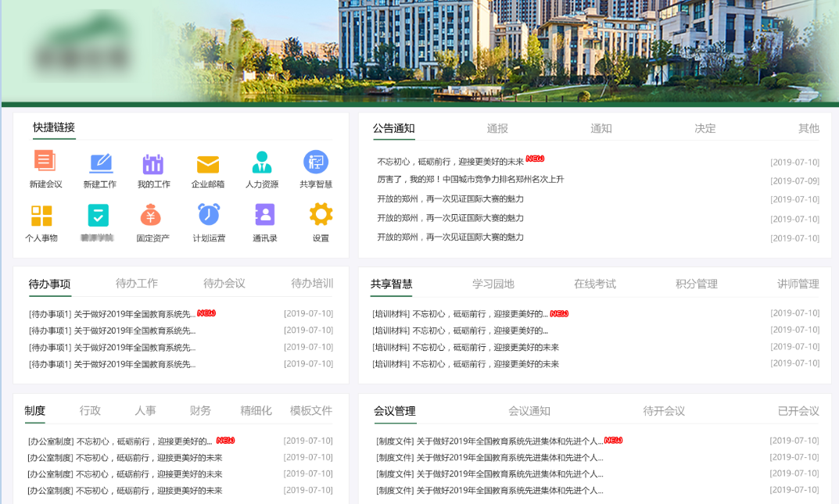Switch to the 待办事项 tab
The image size is (839, 504).
tap(49, 284)
